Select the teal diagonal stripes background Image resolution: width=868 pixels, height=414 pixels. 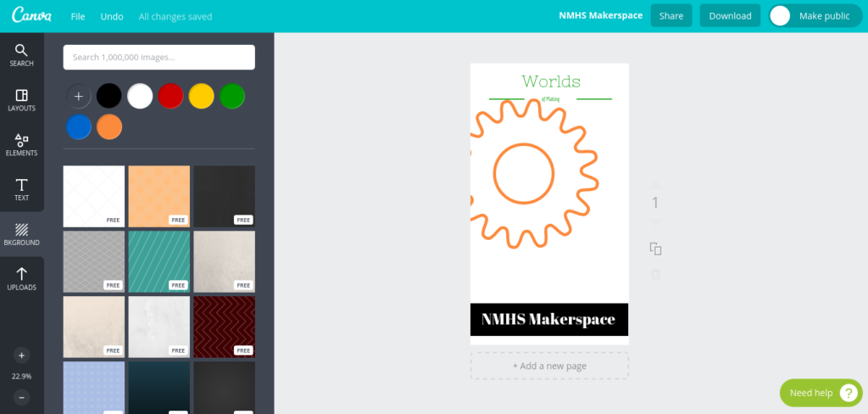[159, 261]
